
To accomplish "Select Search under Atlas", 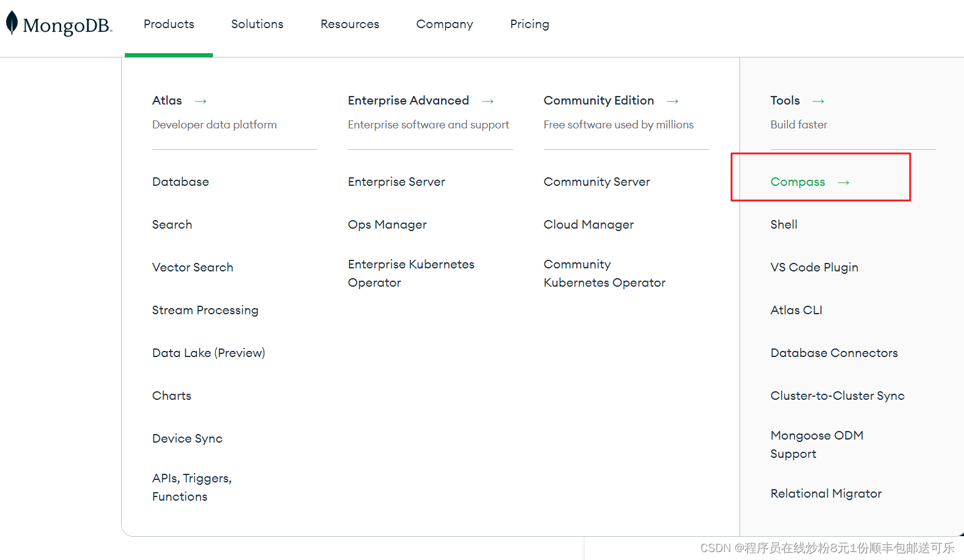I will point(172,224).
